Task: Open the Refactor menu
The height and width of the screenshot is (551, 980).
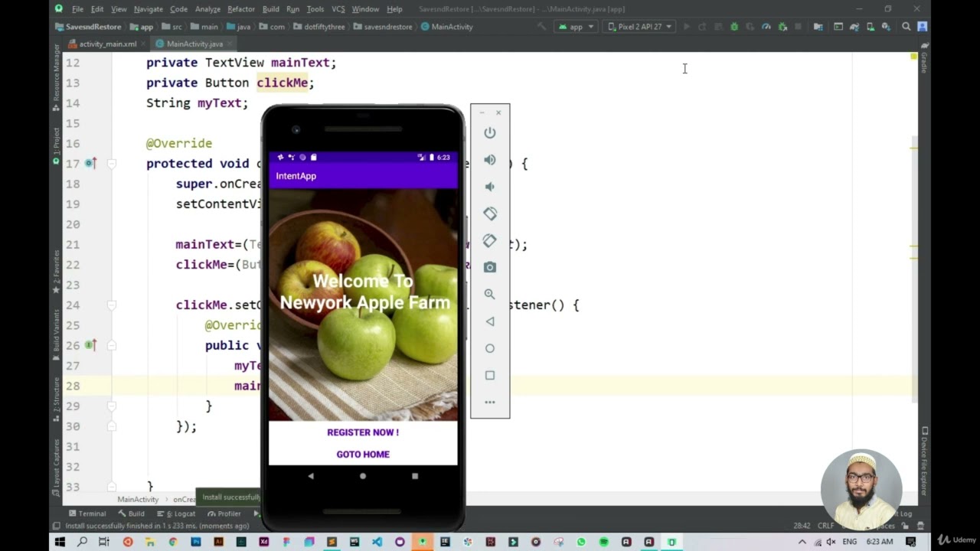Action: tap(240, 9)
